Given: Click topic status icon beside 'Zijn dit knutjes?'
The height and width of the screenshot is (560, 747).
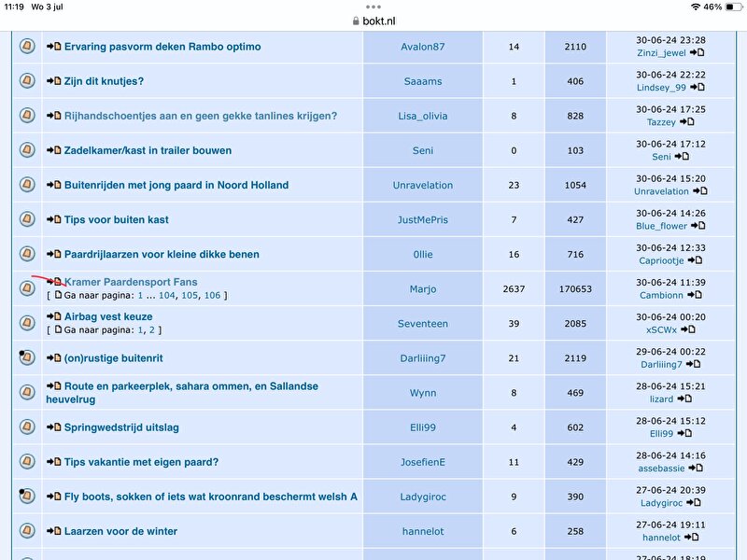Looking at the screenshot, I should (27, 81).
